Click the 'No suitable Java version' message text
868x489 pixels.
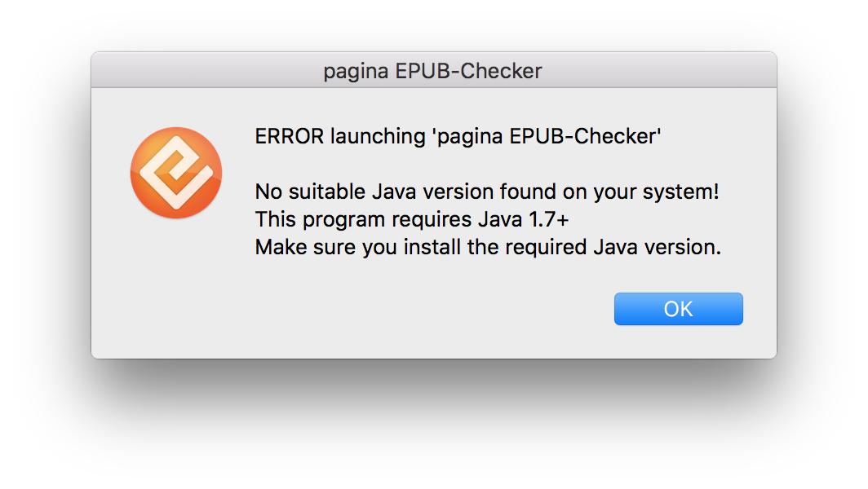[486, 192]
